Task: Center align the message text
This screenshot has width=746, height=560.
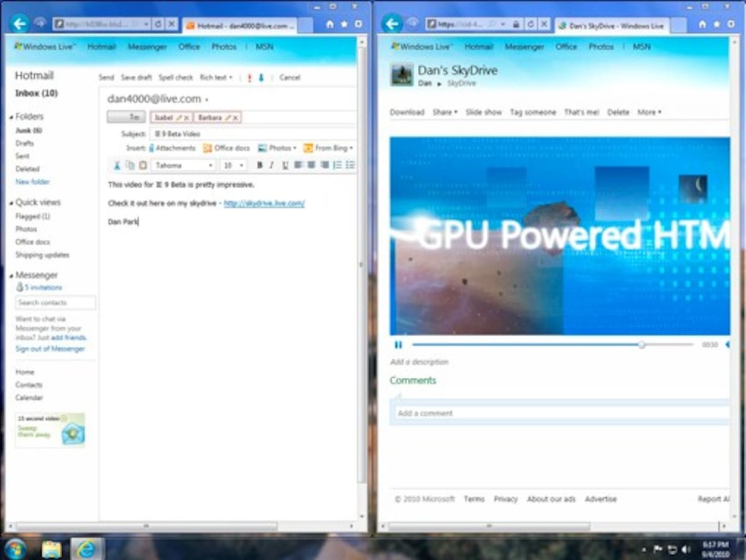Action: [311, 165]
